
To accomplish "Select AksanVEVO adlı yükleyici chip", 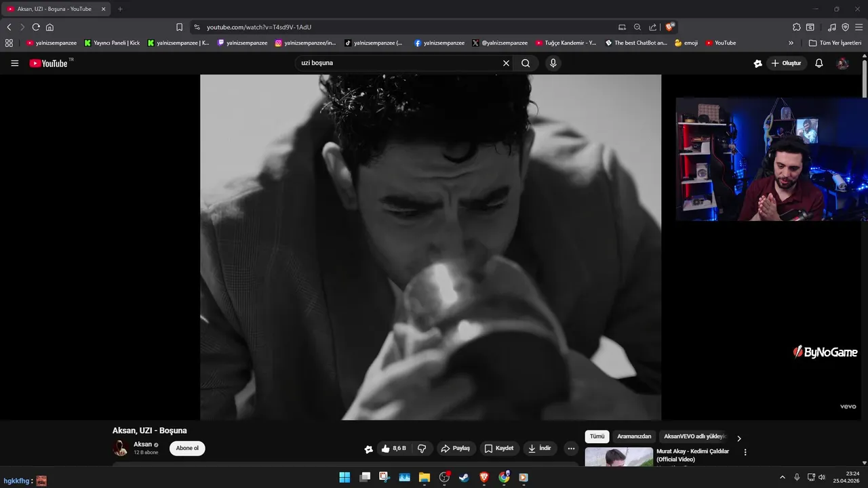I will pos(695,436).
